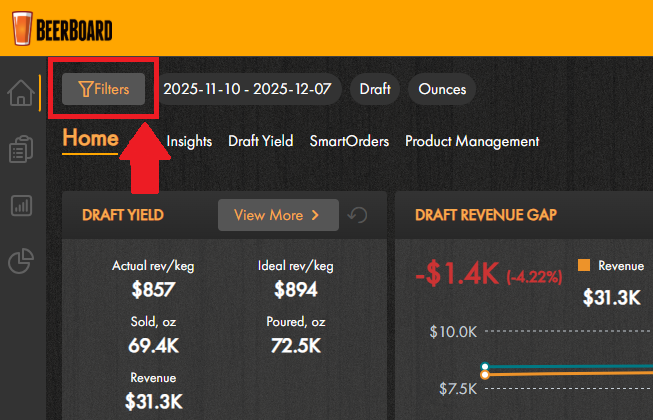
Task: Click the Draft filter chip
Action: (x=375, y=89)
